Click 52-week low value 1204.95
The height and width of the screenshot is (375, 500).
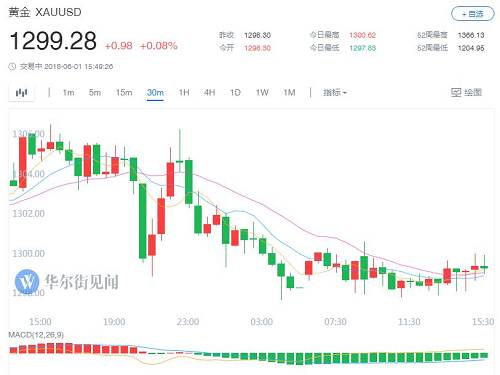click(x=471, y=48)
